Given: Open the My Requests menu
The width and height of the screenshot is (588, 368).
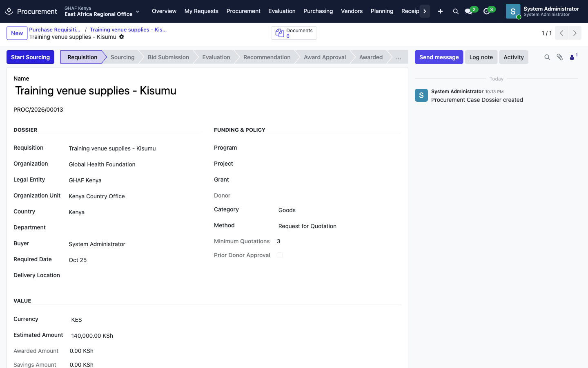Looking at the screenshot, I should (x=201, y=11).
